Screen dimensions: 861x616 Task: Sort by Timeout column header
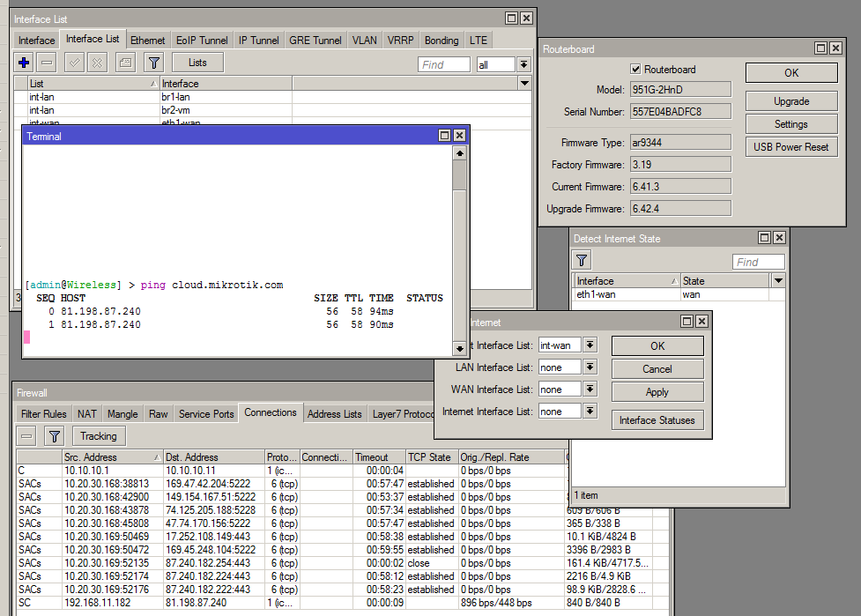379,456
